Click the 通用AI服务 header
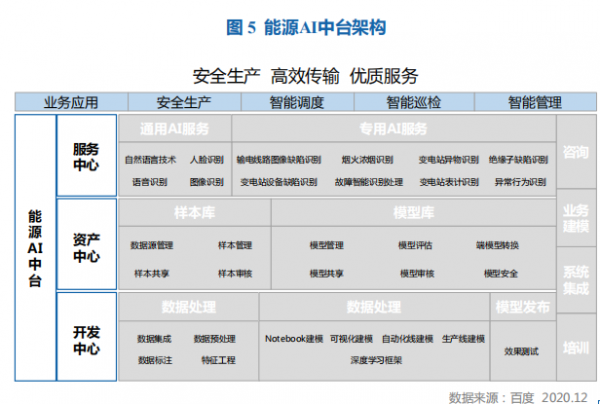 (177, 129)
